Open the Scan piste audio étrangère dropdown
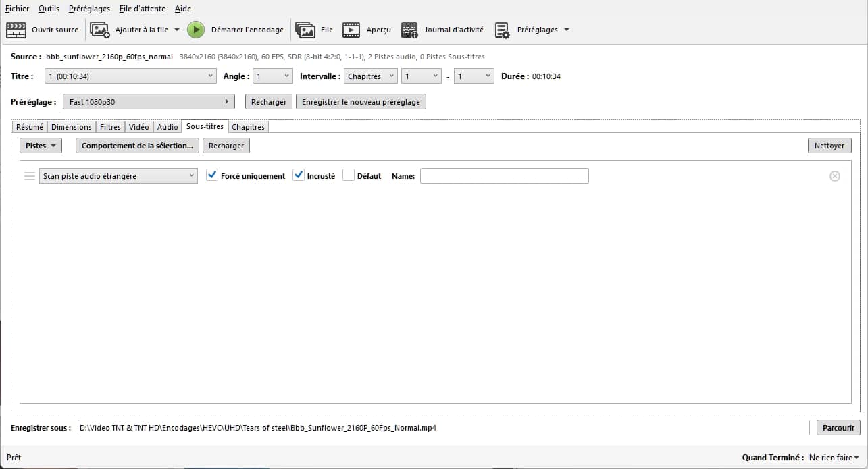This screenshot has width=868, height=469. [118, 176]
